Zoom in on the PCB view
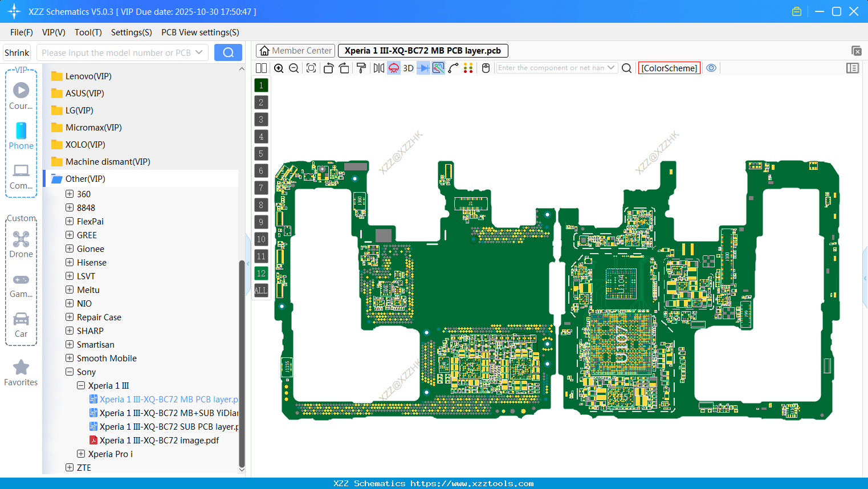868x489 pixels. (x=279, y=68)
